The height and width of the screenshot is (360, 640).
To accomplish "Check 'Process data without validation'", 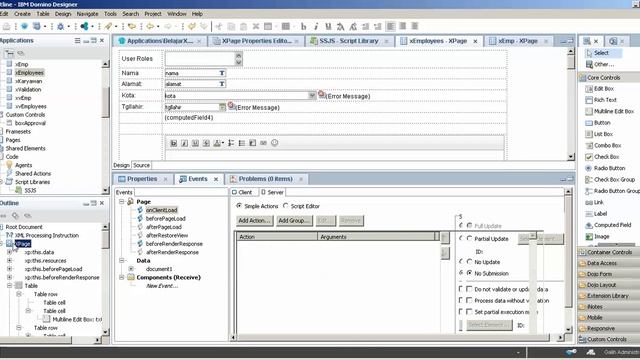I will click(469, 300).
